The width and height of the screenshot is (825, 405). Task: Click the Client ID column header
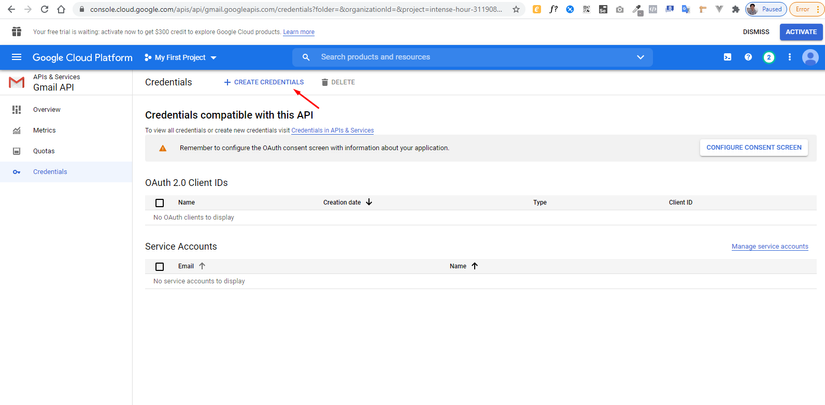pyautogui.click(x=681, y=202)
